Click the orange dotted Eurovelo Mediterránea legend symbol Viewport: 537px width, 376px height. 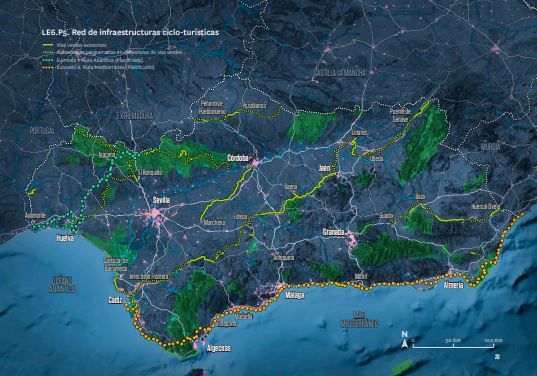tap(47, 67)
